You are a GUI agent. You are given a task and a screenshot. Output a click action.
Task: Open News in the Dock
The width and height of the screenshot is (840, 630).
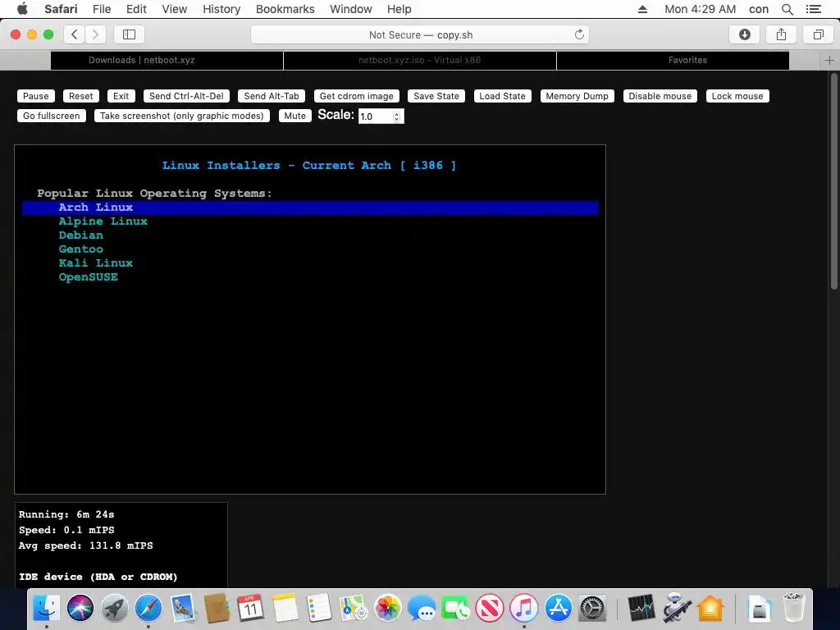click(490, 608)
